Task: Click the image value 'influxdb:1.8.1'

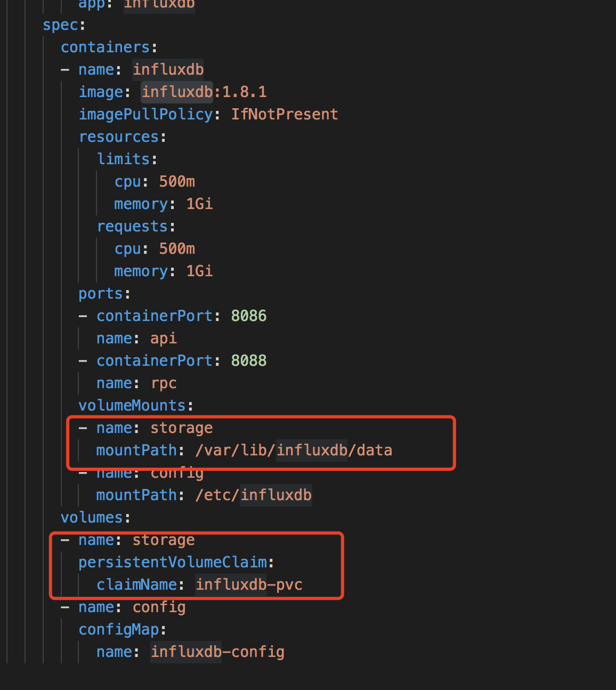Action: (204, 92)
